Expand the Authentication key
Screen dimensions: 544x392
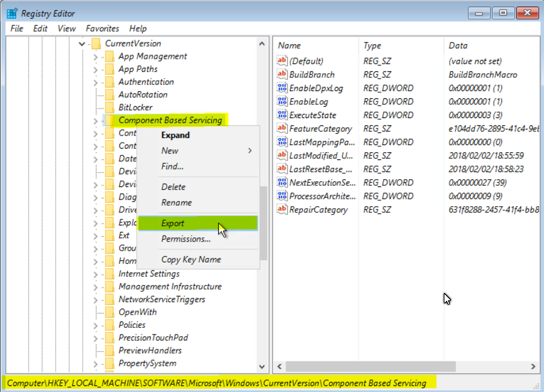click(95, 83)
